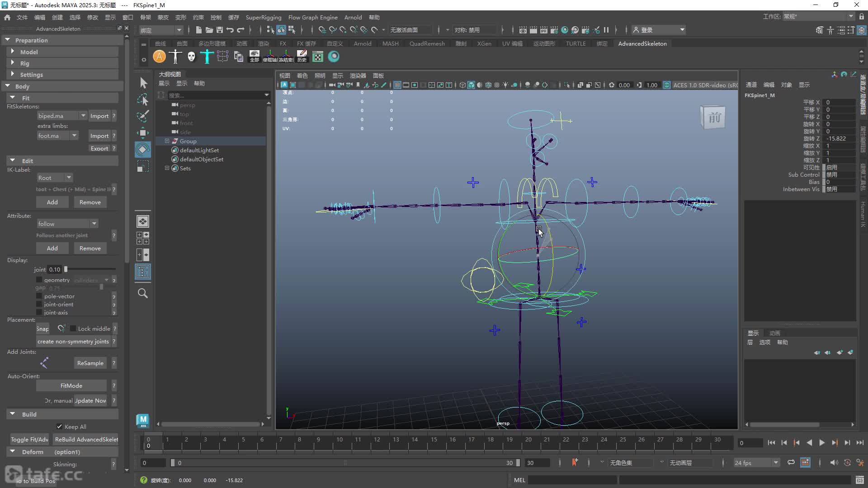Enable the pole-vector display checkbox
The image size is (868, 488).
39,296
